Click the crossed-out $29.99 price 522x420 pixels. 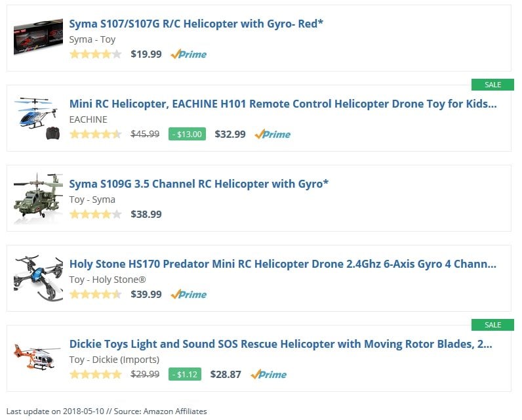[x=145, y=374]
